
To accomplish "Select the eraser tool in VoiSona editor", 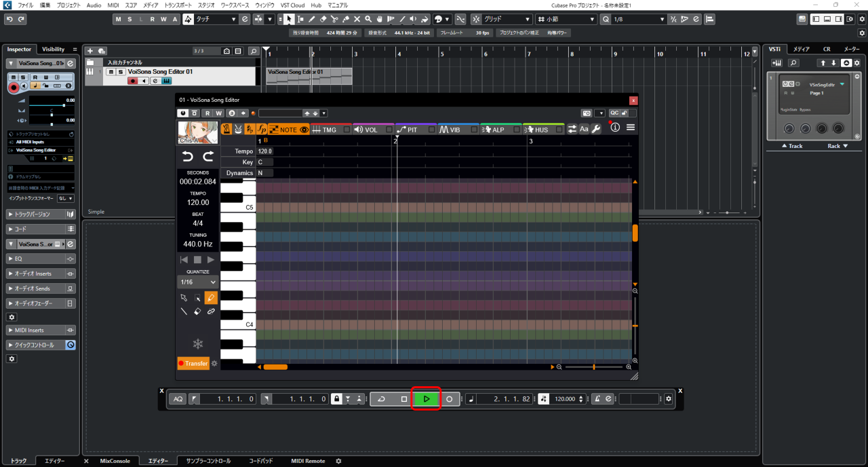I will (x=197, y=312).
